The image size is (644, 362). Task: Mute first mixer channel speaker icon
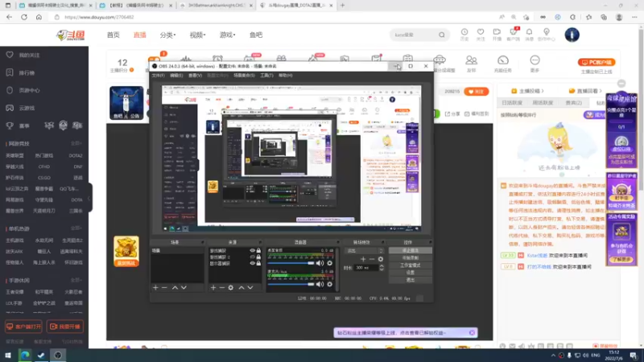320,263
